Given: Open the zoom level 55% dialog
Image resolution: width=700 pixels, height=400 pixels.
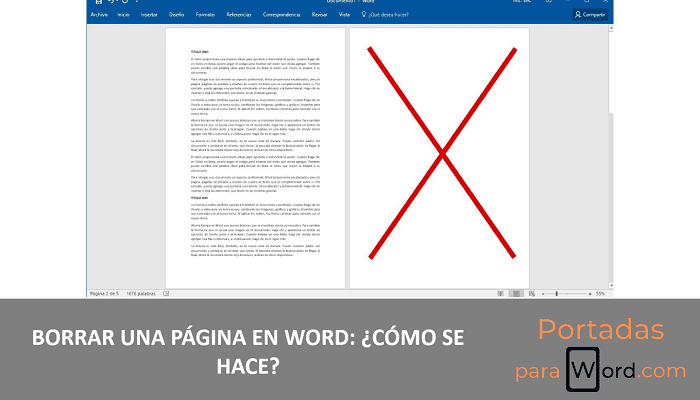Looking at the screenshot, I should 600,294.
